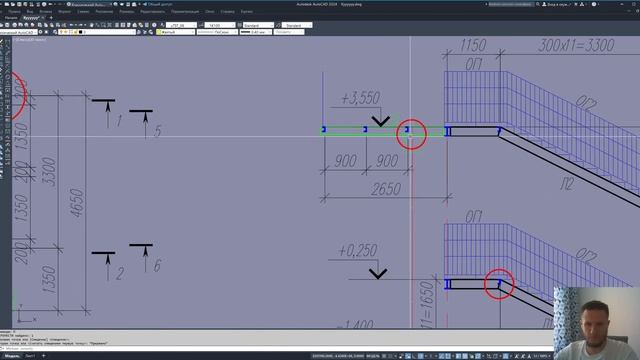Open the ПоСлою linetype dropdown

pos(217,32)
